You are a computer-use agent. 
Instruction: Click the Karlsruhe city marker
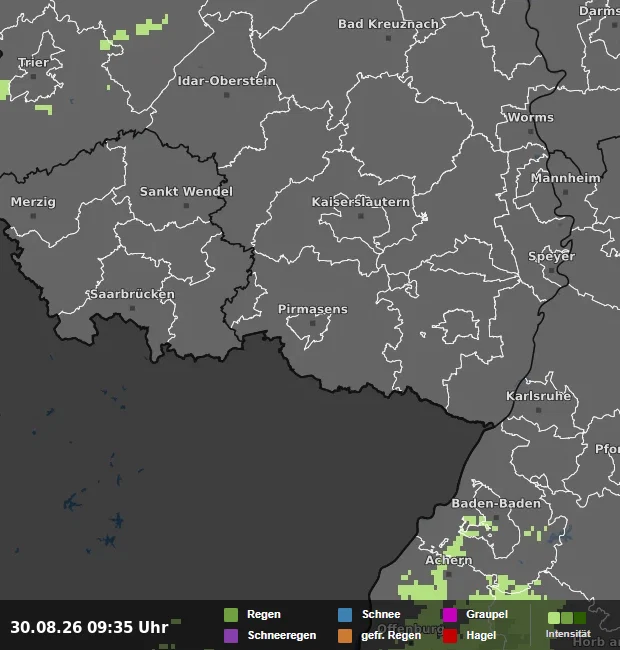pyautogui.click(x=538, y=410)
